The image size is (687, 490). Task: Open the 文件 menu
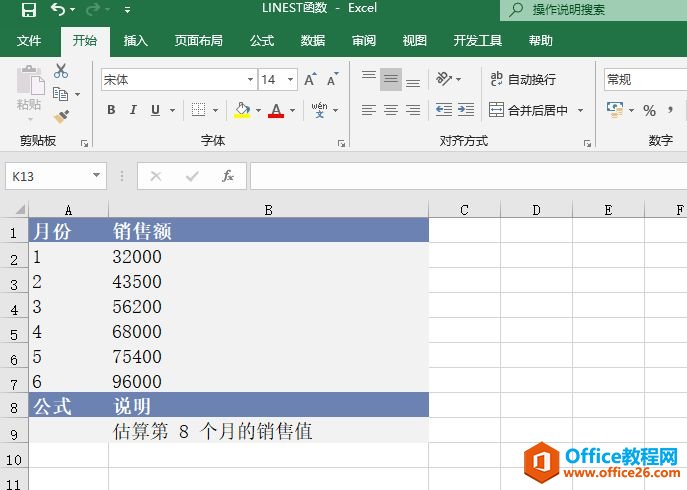pyautogui.click(x=29, y=41)
